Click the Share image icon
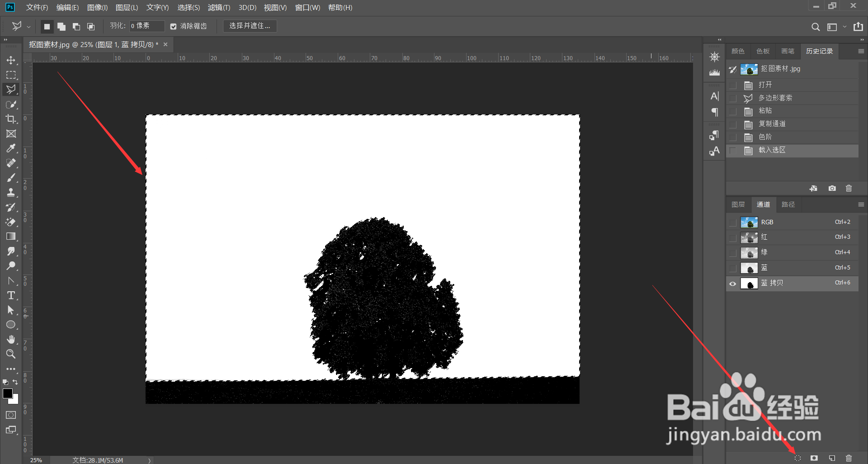The width and height of the screenshot is (868, 464). 858,27
